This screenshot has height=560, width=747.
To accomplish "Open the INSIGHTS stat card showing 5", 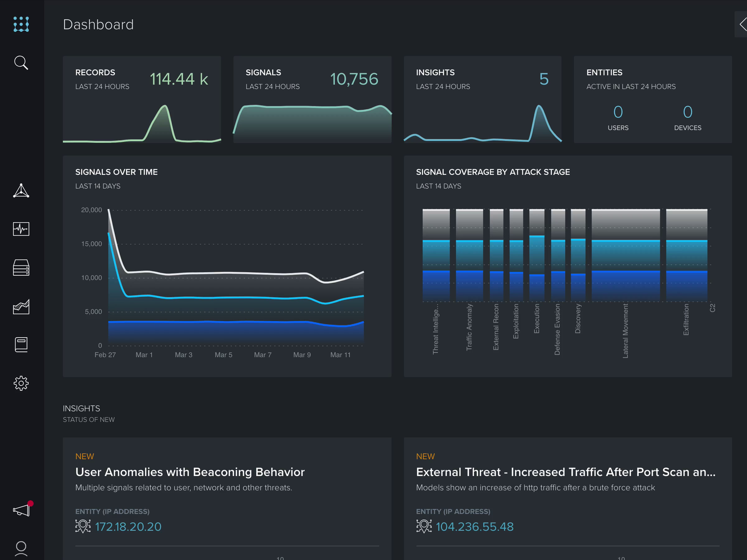I will point(482,99).
